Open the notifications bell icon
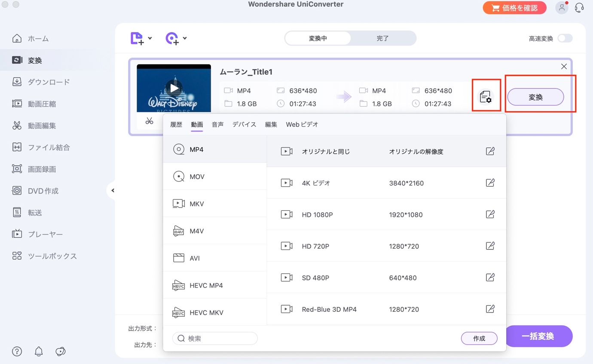This screenshot has height=364, width=593. [39, 352]
